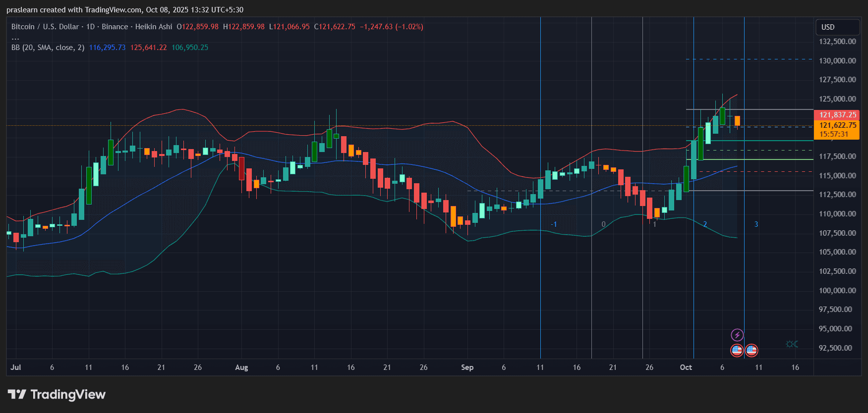The width and height of the screenshot is (868, 413).
Task: Click the Oct label on time axis
Action: click(686, 367)
